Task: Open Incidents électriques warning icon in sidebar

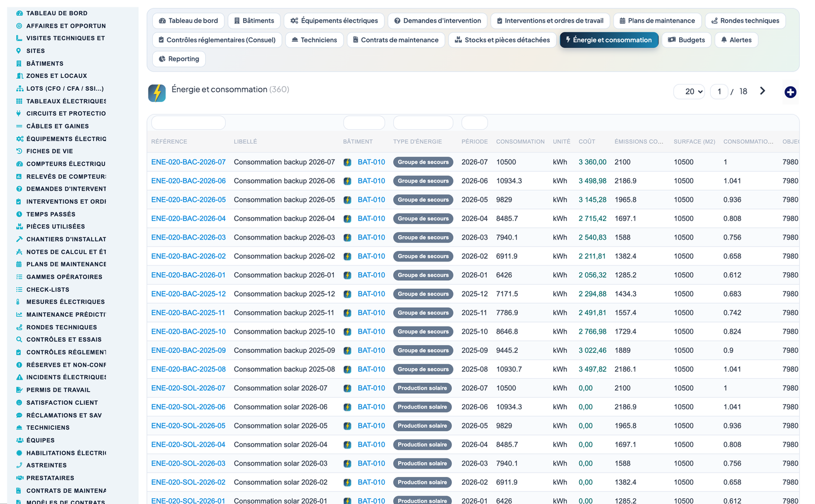Action: tap(19, 377)
